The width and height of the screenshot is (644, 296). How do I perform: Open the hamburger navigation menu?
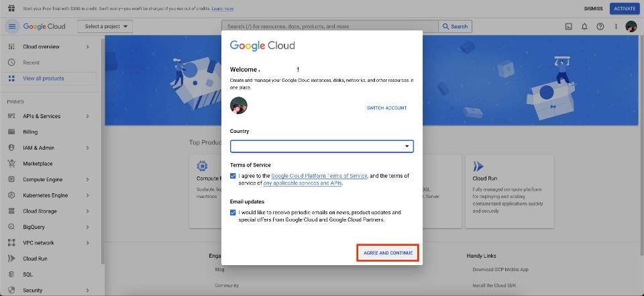(x=12, y=26)
